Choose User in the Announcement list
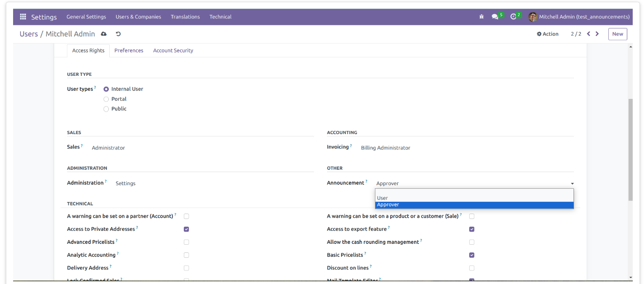The width and height of the screenshot is (644, 284). tap(474, 198)
